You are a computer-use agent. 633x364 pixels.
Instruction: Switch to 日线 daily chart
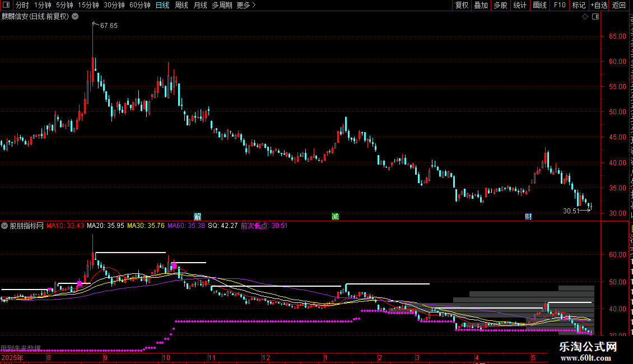pos(162,5)
